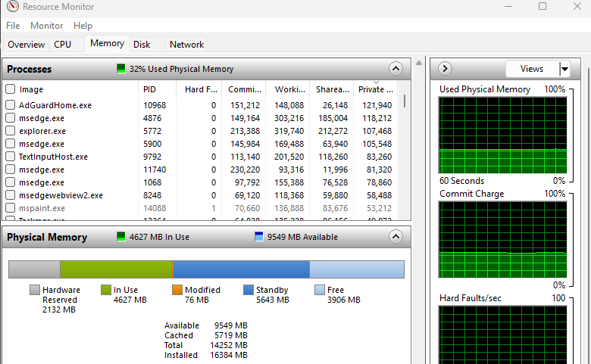Click the In Use segment of memory bar
591x364 pixels.
pyautogui.click(x=116, y=269)
